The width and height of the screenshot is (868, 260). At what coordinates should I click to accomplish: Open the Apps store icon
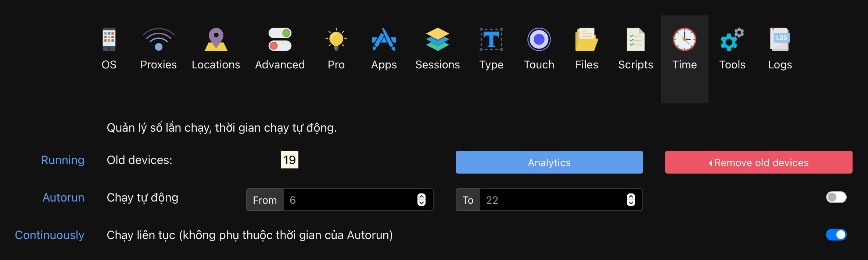384,39
